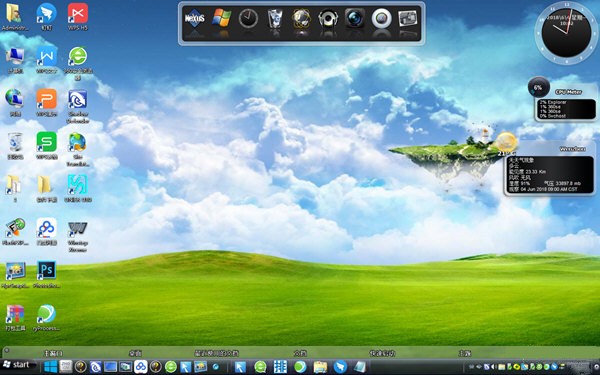Image resolution: width=600 pixels, height=375 pixels.
Task: Select the desktop folder labeled 1
Action: (x=14, y=185)
